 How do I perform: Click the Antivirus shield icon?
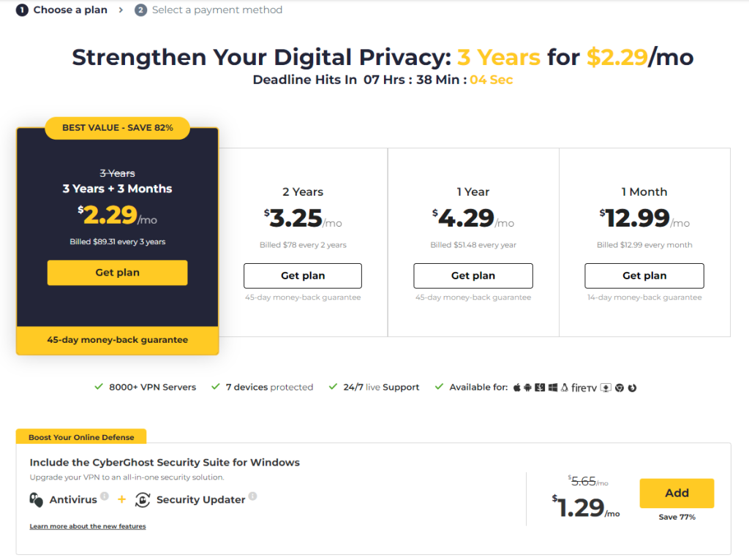tap(36, 500)
